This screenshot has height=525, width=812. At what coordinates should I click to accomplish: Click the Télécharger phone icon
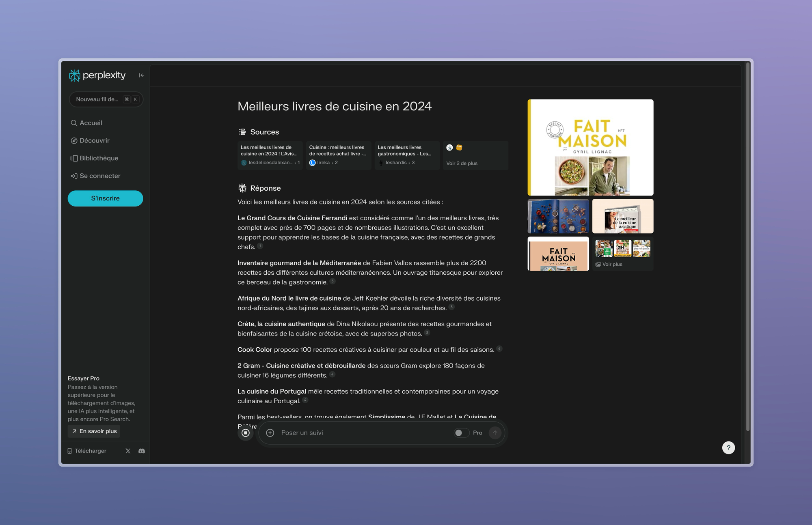69,451
